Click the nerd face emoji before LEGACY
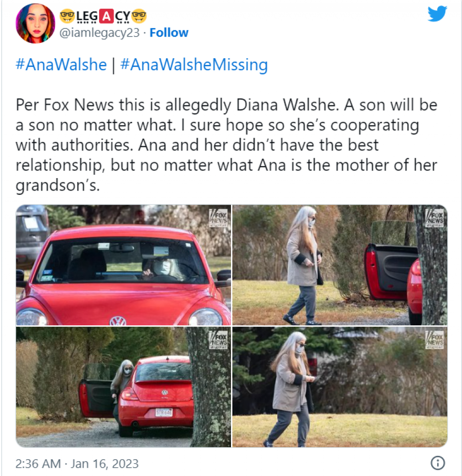This screenshot has height=476, width=462. click(67, 16)
